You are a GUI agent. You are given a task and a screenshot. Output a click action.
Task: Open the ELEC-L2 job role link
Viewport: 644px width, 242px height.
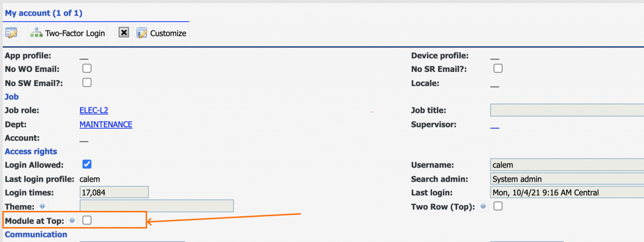tap(94, 110)
